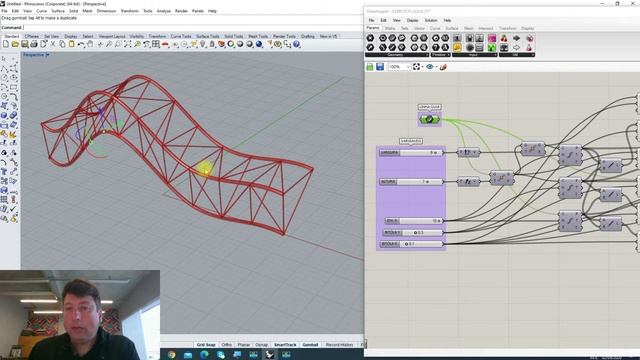Expand Geometry panel dropdown bar
The height and width of the screenshot is (360, 640).
pos(397,55)
